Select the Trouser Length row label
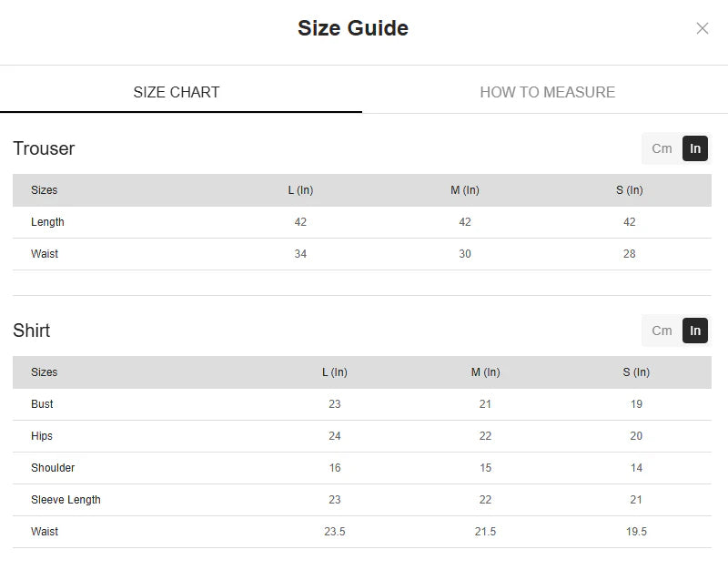This screenshot has height=570, width=728. click(x=47, y=222)
